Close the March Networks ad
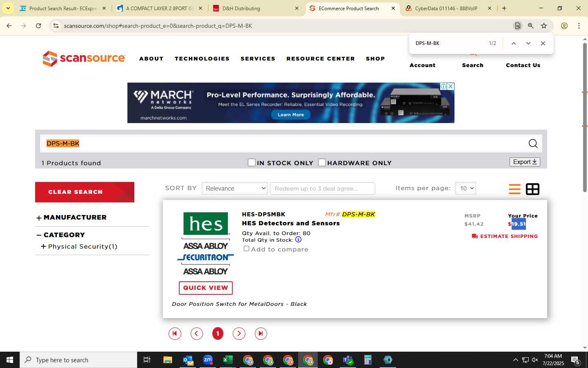 [450, 86]
